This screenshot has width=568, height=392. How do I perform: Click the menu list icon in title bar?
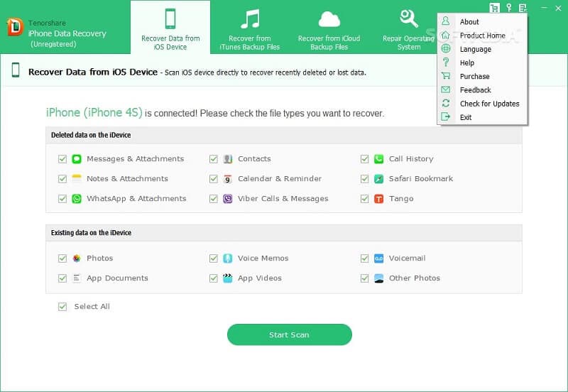pyautogui.click(x=523, y=8)
